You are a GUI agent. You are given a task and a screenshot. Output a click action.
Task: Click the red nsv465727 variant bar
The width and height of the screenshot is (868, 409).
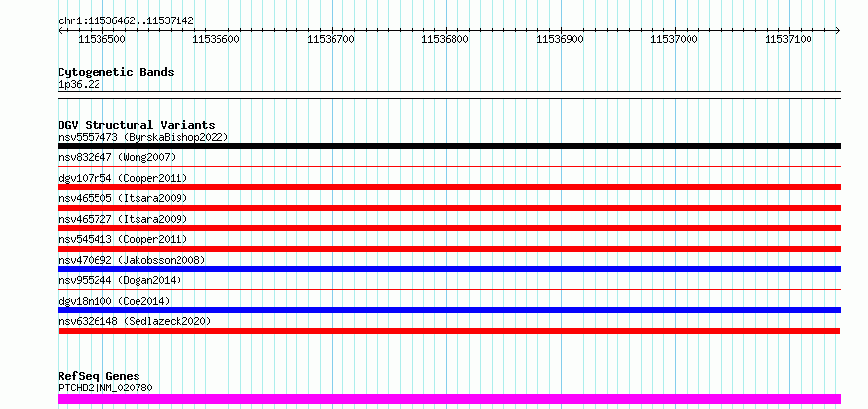[449, 228]
